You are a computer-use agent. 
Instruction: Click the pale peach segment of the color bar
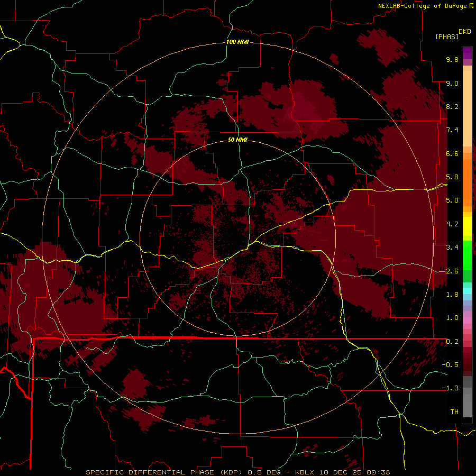coord(467,109)
